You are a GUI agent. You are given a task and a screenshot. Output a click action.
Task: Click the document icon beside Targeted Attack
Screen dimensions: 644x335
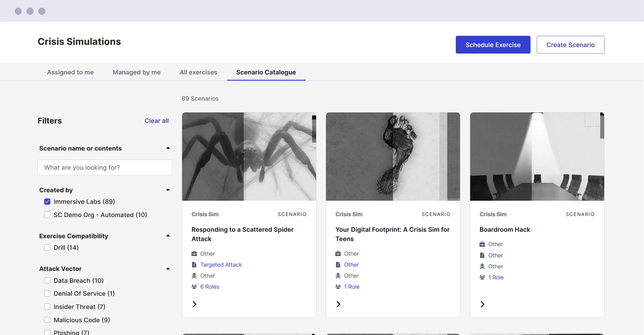pos(194,265)
